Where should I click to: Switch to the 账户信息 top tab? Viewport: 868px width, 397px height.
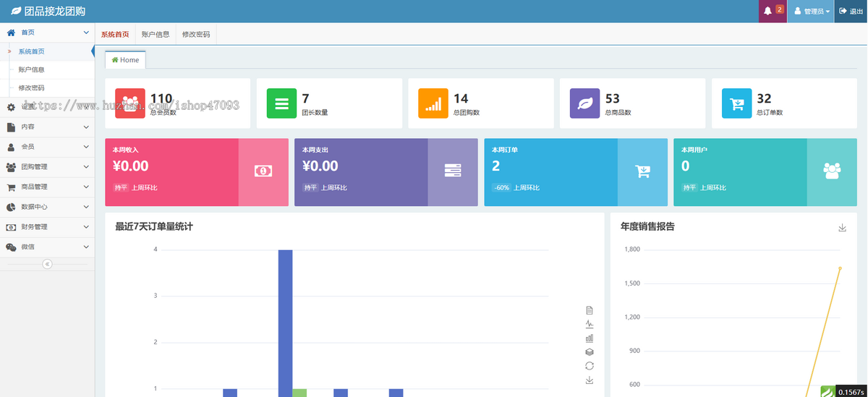(156, 34)
